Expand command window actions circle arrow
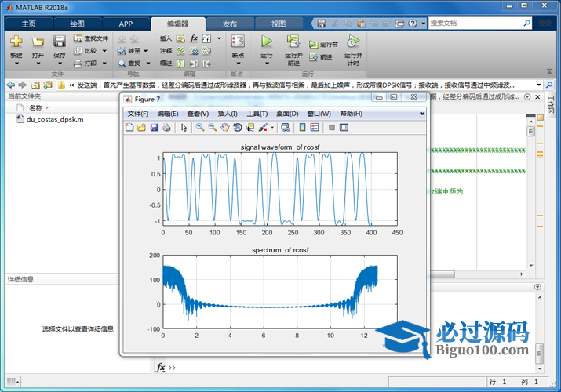 537,287
